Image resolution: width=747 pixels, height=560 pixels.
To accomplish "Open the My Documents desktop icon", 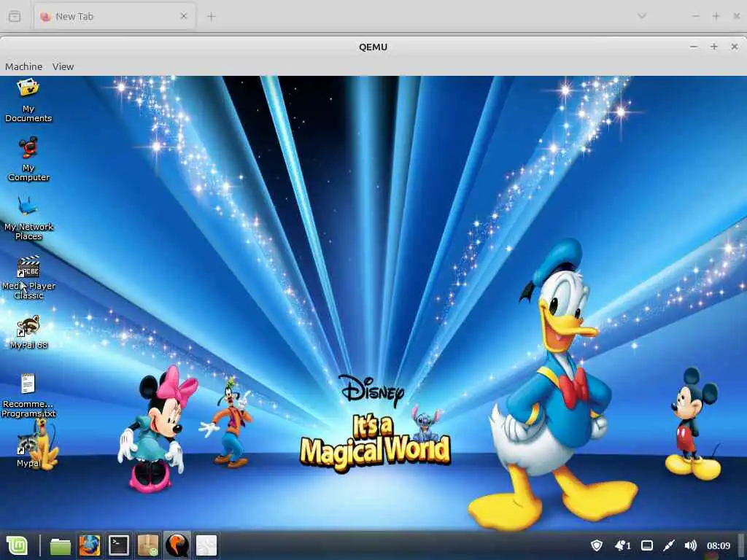I will pyautogui.click(x=28, y=101).
